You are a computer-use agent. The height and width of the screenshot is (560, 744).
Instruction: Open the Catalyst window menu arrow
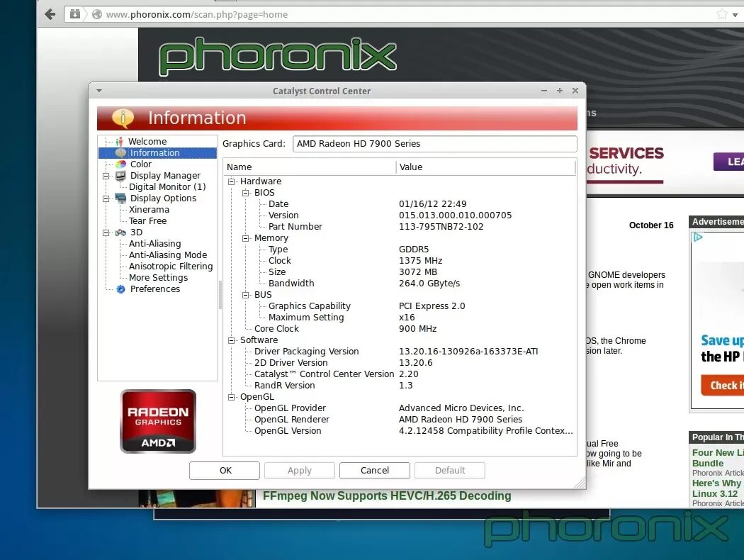99,90
